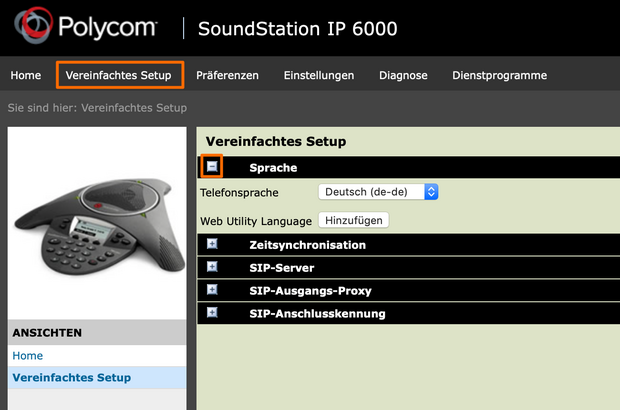
Task: Open the Home menu item
Action: pos(26,75)
